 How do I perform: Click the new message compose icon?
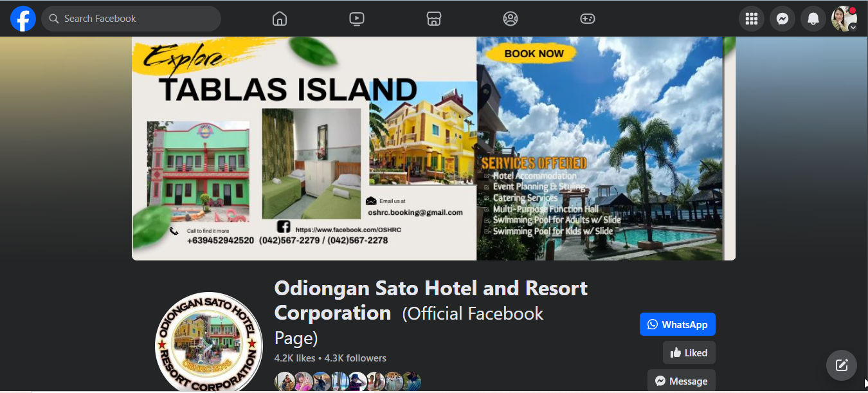pos(842,365)
